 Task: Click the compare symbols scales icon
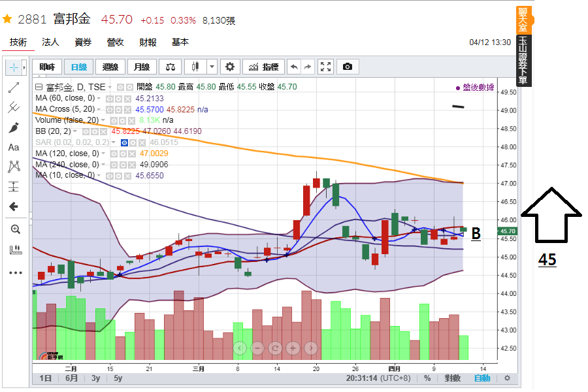click(x=171, y=67)
